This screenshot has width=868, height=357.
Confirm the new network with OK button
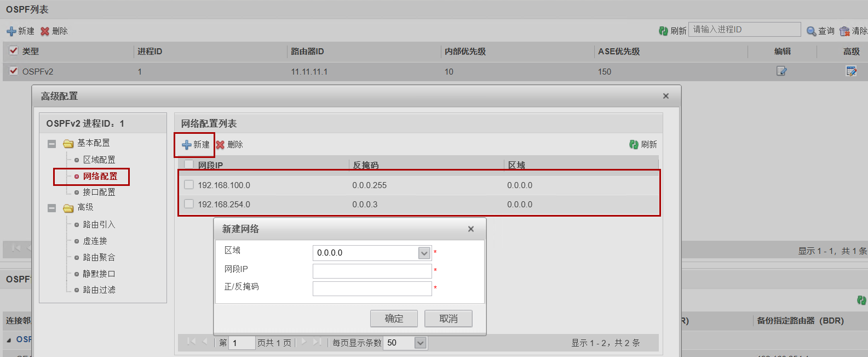pos(394,319)
